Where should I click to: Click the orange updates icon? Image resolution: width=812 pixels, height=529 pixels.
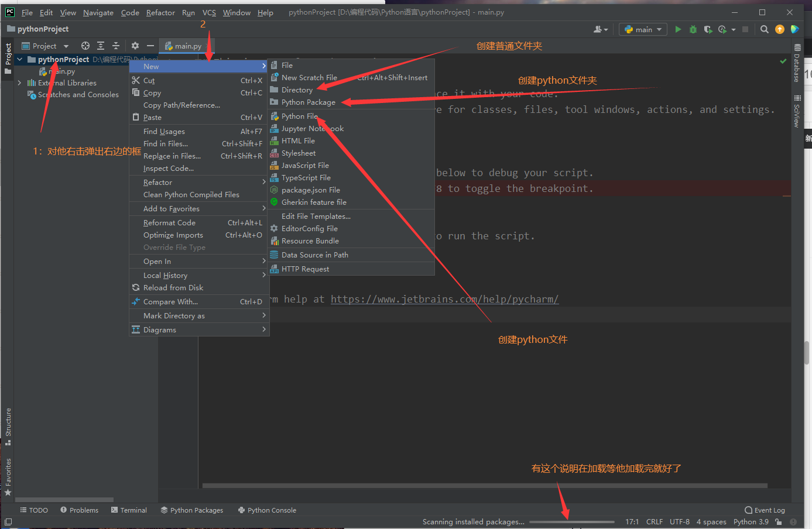780,29
